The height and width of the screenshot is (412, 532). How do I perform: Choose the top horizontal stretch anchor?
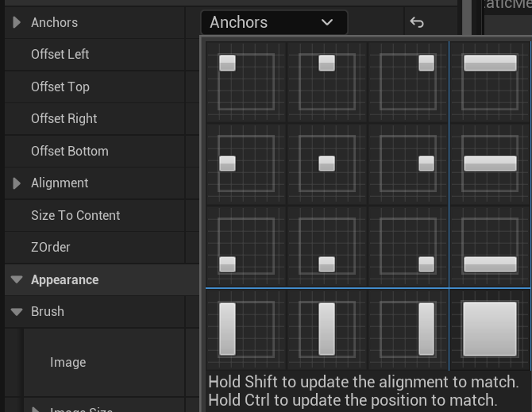click(490, 82)
